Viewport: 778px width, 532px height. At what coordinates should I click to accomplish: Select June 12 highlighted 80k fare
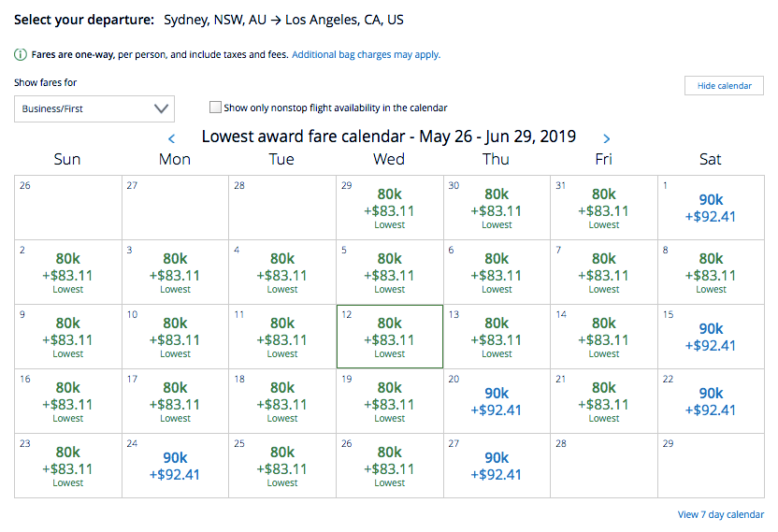tap(390, 337)
